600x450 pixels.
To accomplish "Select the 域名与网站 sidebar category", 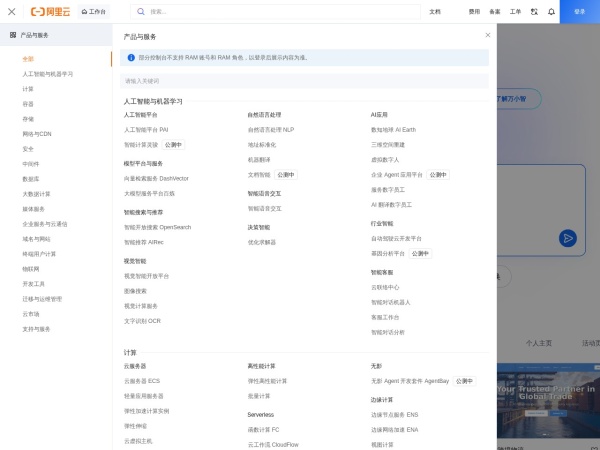I will click(36, 239).
